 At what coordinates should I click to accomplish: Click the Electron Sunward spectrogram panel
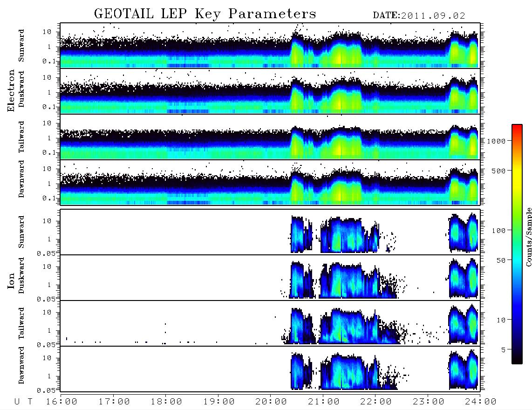pos(270,46)
